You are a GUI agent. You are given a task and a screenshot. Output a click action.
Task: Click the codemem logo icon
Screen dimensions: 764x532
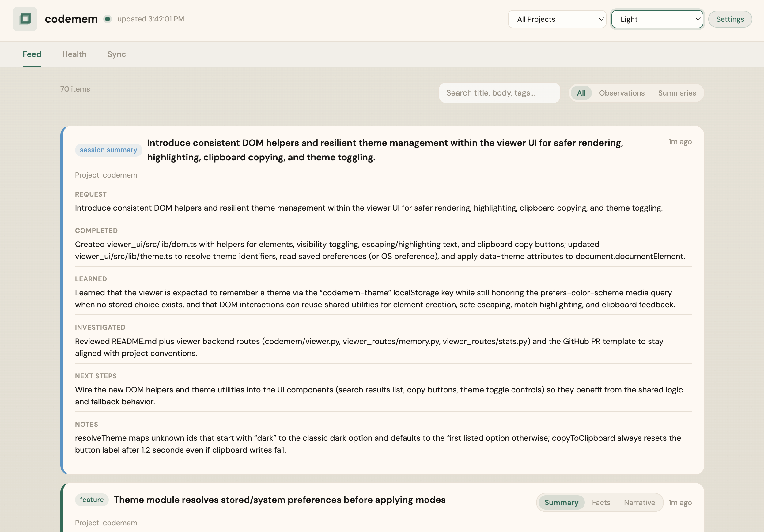[x=25, y=19]
